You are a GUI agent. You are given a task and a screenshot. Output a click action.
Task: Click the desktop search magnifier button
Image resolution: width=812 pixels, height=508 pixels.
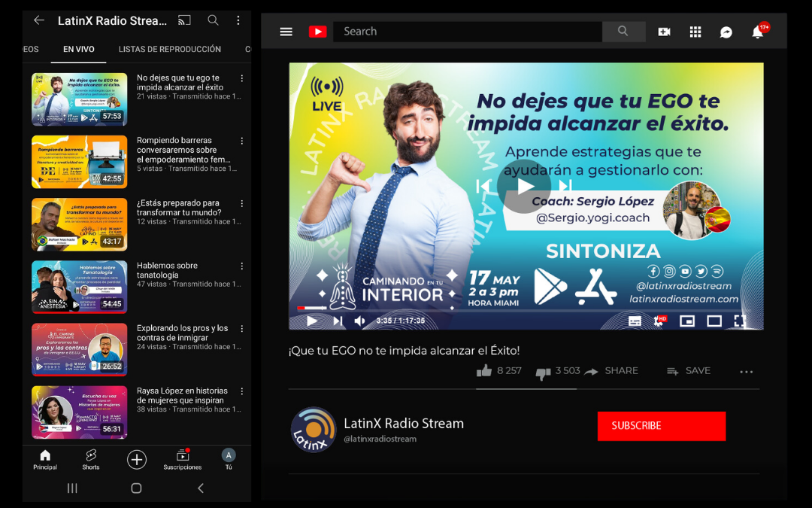(623, 32)
